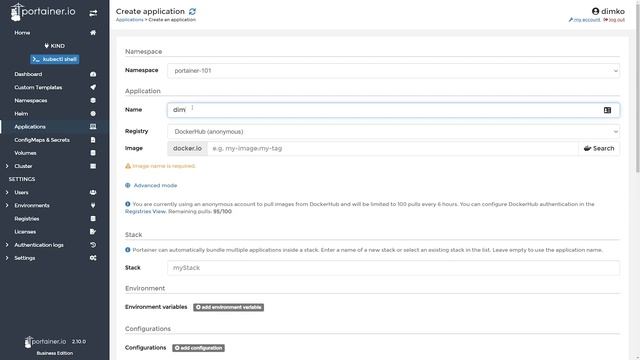Click the Home house icon
This screenshot has width=640, height=360.
click(93, 33)
